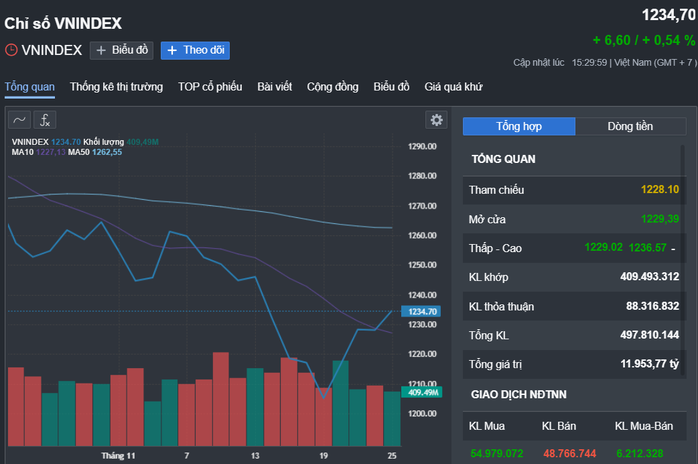Open the fx indicators icon
This screenshot has height=464, width=698.
click(45, 120)
